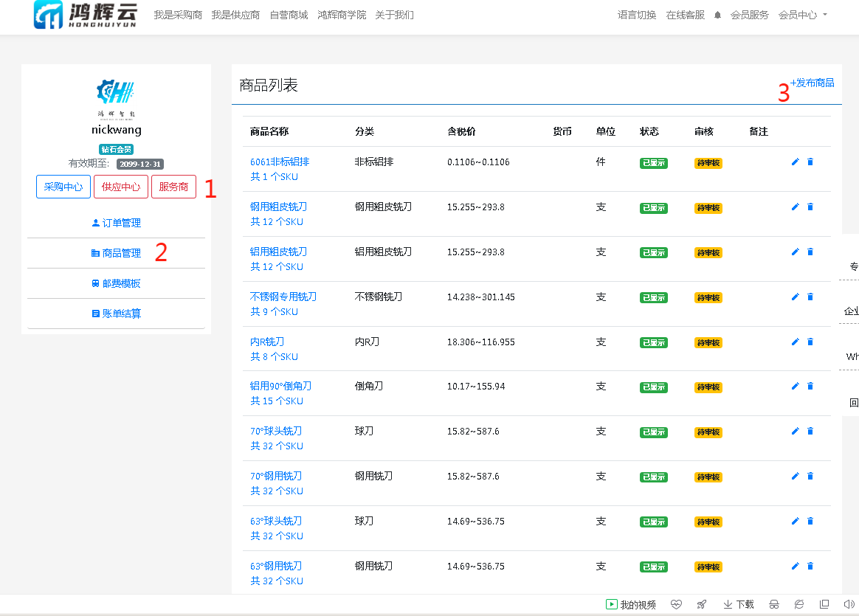
Task: Click 共 9 个SKU link
Action: [274, 311]
